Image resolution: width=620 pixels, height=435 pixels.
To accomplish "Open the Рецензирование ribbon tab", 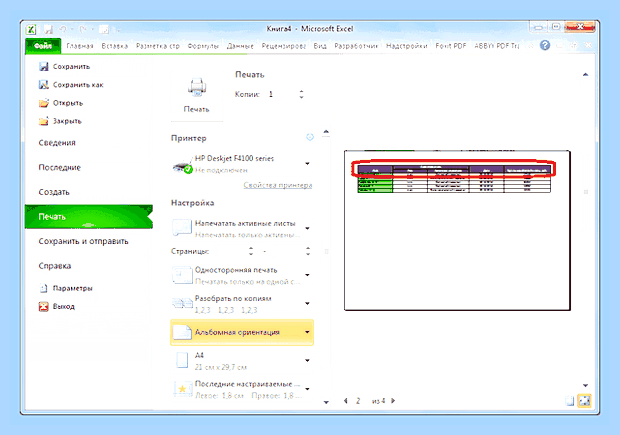I will point(284,46).
